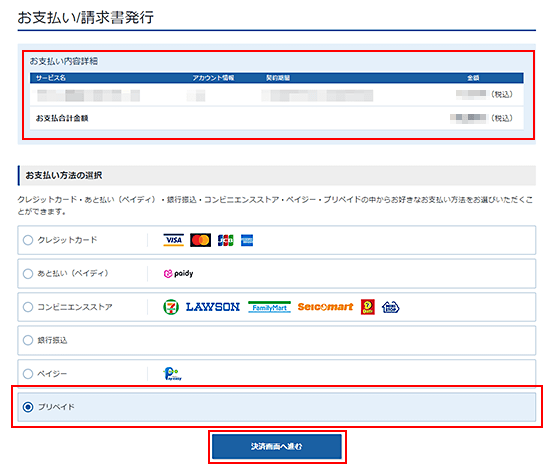The image size is (550, 474).
Task: Click the FamilyMart logo
Action: [x=269, y=307]
